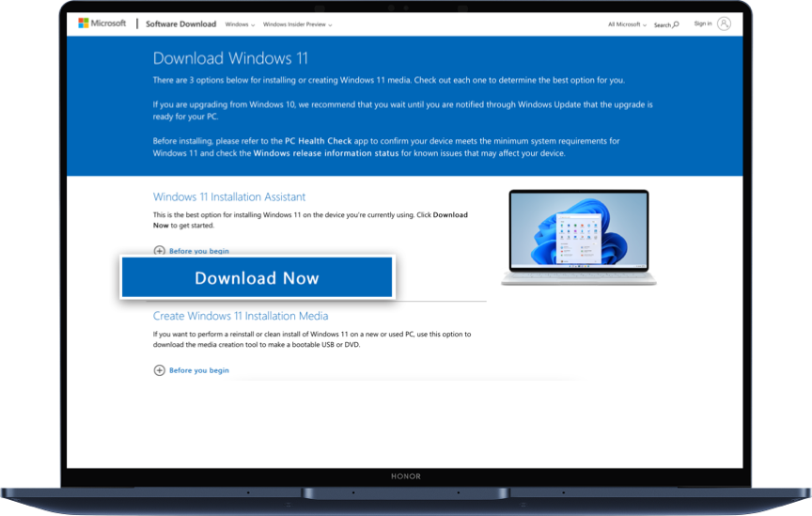Click the Windows 11 laptop image
The height and width of the screenshot is (516, 812).
point(578,237)
